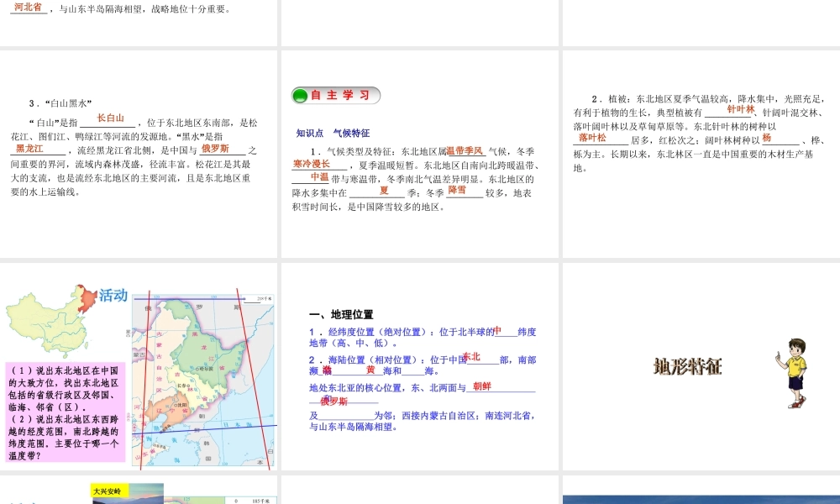Click the red answer 降雪
The height and width of the screenshot is (504, 840).
coord(457,190)
